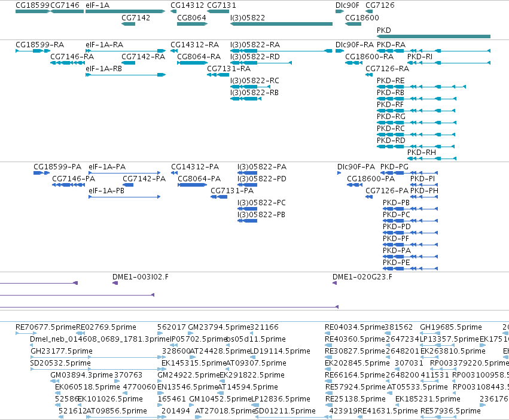Select the PKD-RH transcript label
Viewport: 509px width, 420px height.
pos(422,153)
